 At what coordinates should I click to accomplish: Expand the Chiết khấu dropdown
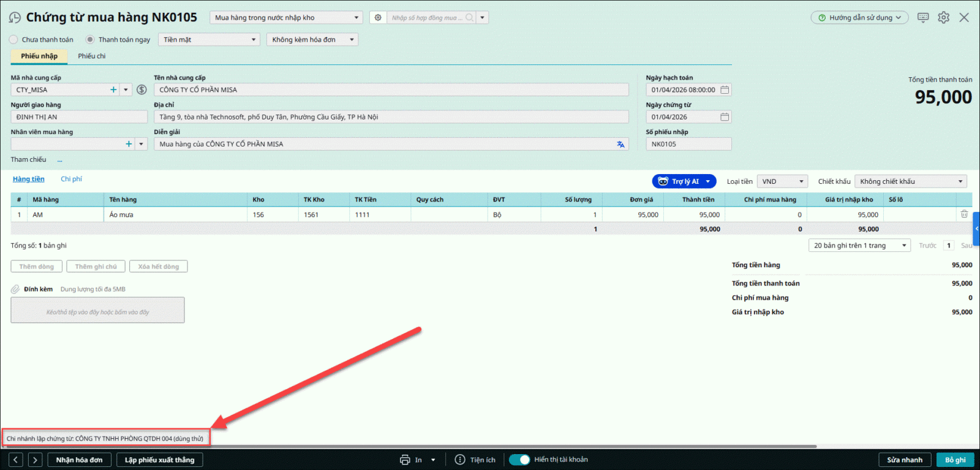(x=910, y=181)
